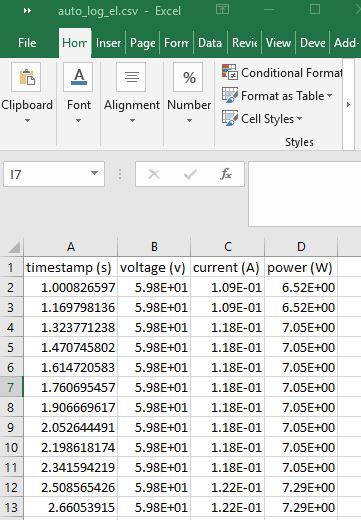This screenshot has height=520, width=361.
Task: Switch to the Developer tab
Action: point(313,43)
